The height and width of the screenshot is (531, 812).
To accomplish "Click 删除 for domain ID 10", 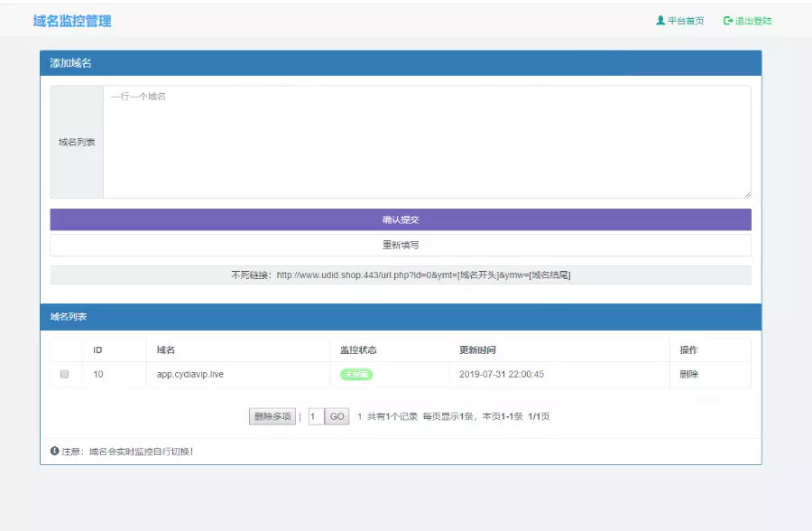I will click(x=688, y=374).
